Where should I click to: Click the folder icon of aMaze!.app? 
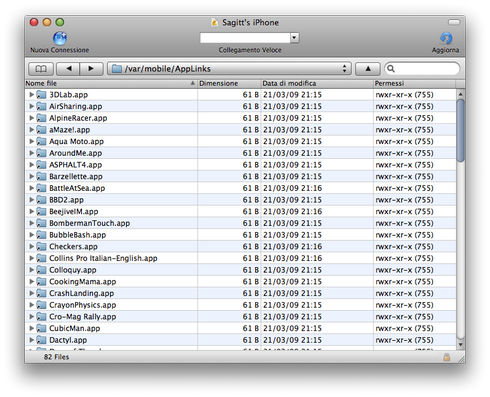41,130
